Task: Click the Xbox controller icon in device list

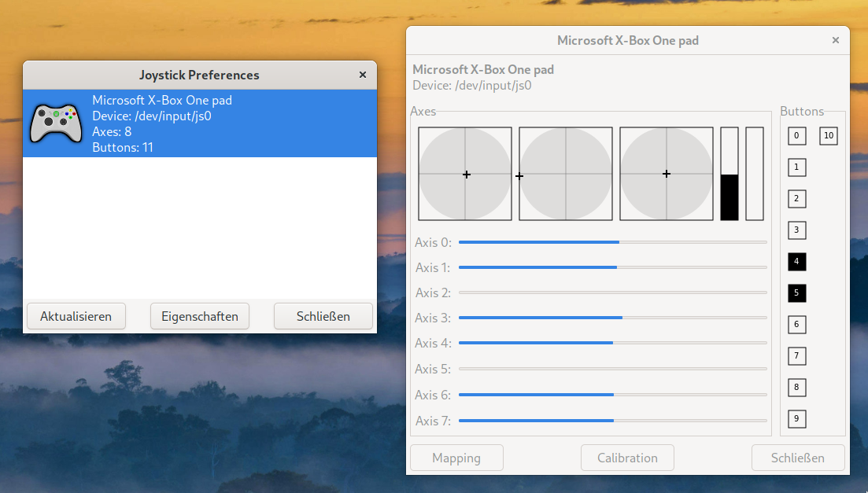Action: point(55,123)
